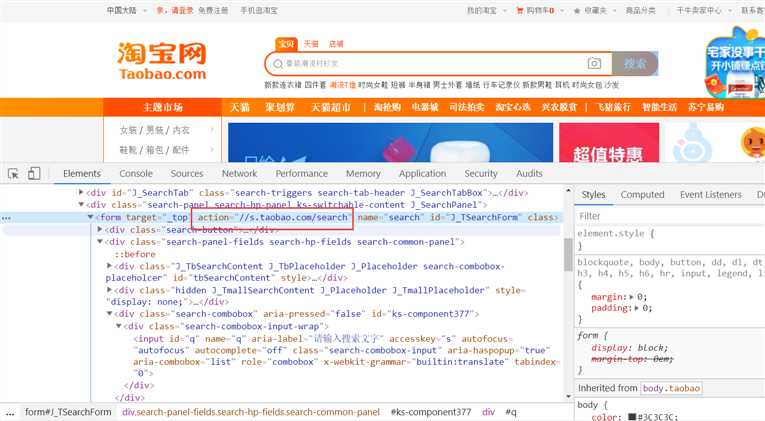Collapse the search-combobox-input-wrap div node
Screen dimensions: 765x421
click(119, 326)
